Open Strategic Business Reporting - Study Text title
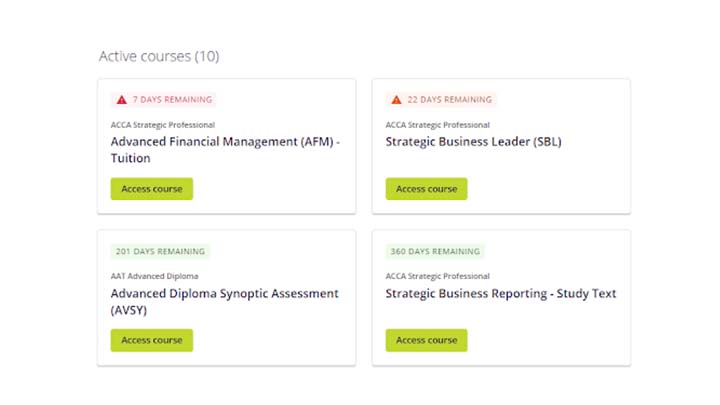 [501, 293]
